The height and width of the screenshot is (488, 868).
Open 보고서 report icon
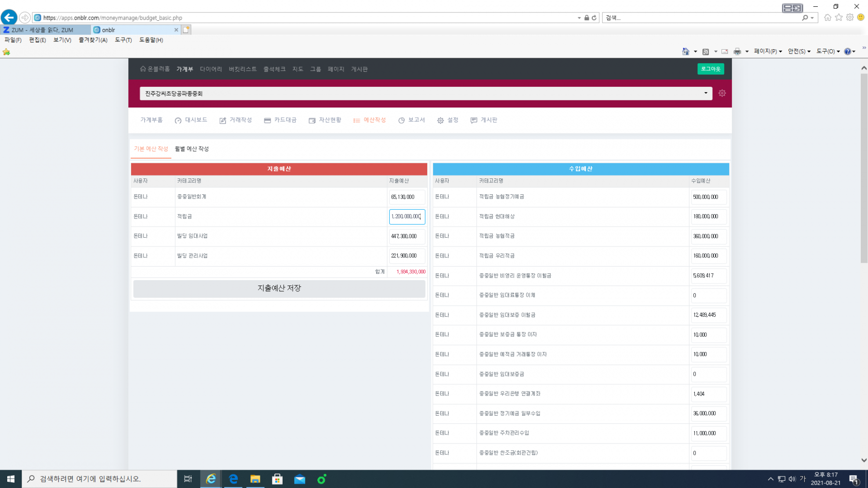(x=401, y=121)
